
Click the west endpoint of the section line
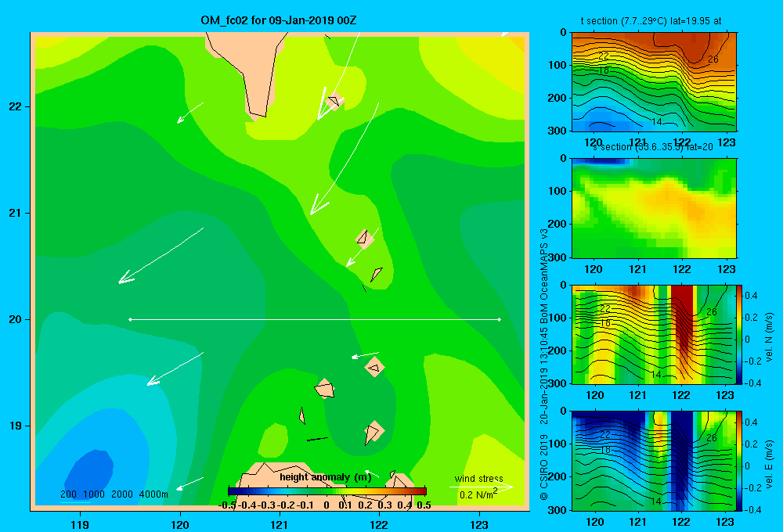[x=130, y=319]
